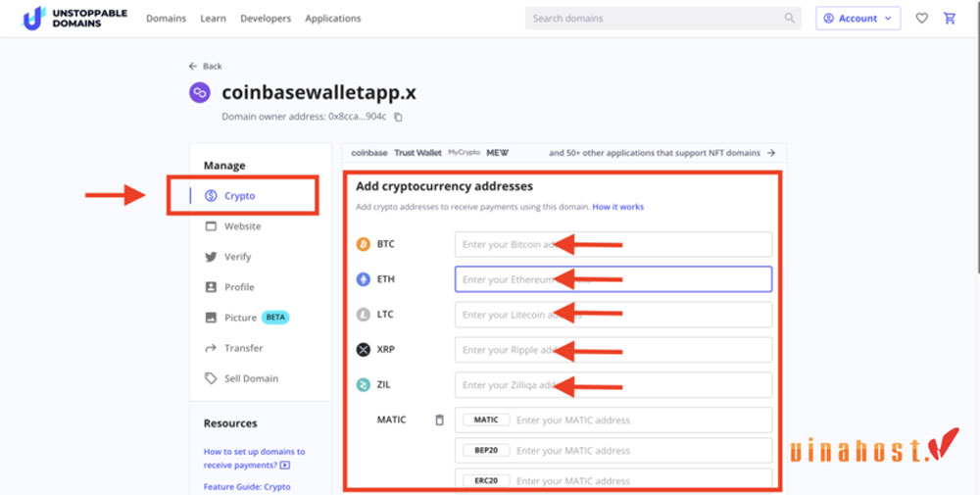The width and height of the screenshot is (980, 495).
Task: Click the search magnifier icon
Action: coord(789,18)
